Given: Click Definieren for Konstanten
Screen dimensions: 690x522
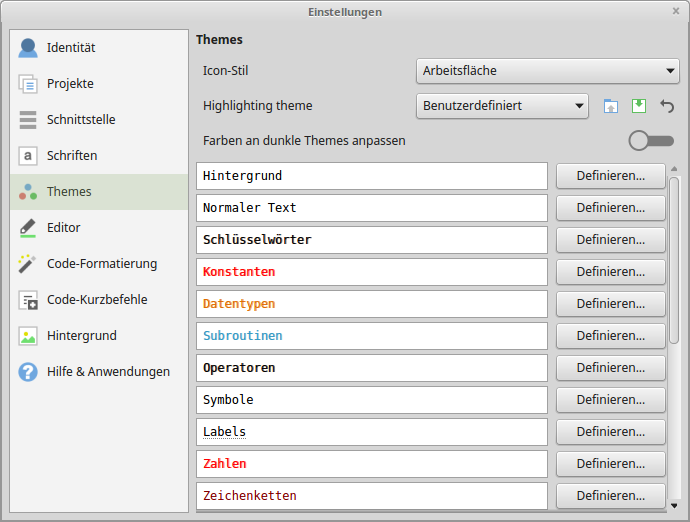Looking at the screenshot, I should pyautogui.click(x=610, y=272).
